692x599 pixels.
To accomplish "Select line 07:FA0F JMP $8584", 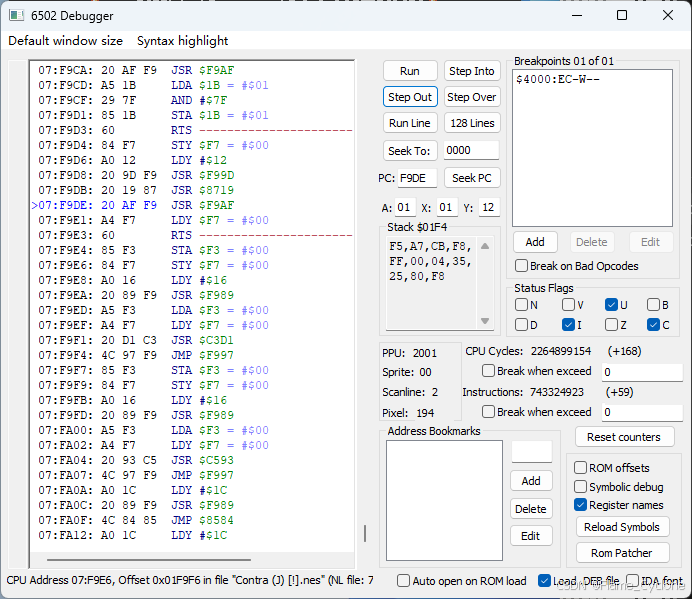I will 135,520.
